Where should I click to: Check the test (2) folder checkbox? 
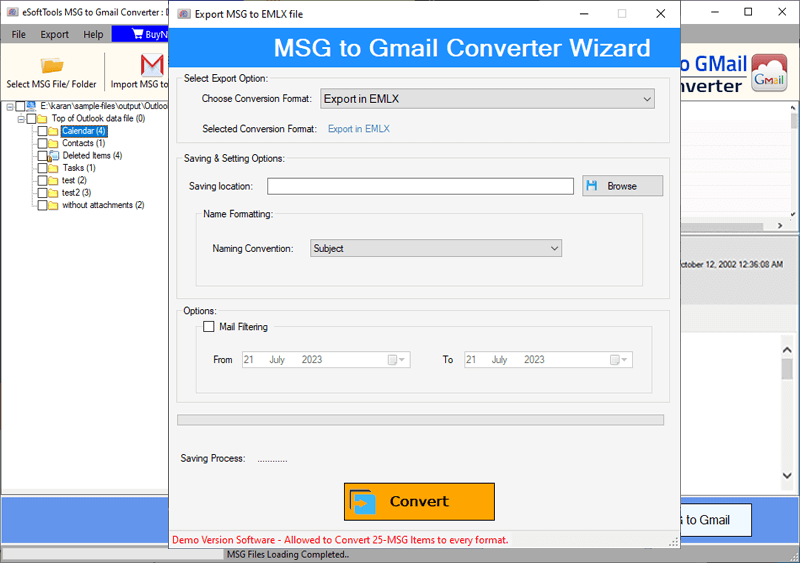pos(42,180)
